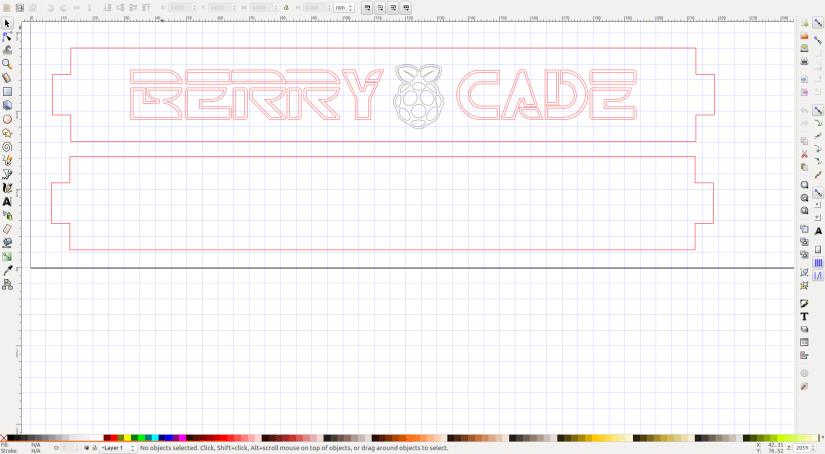Select the Color Dropper tool
The height and width of the screenshot is (454, 825).
(x=7, y=271)
